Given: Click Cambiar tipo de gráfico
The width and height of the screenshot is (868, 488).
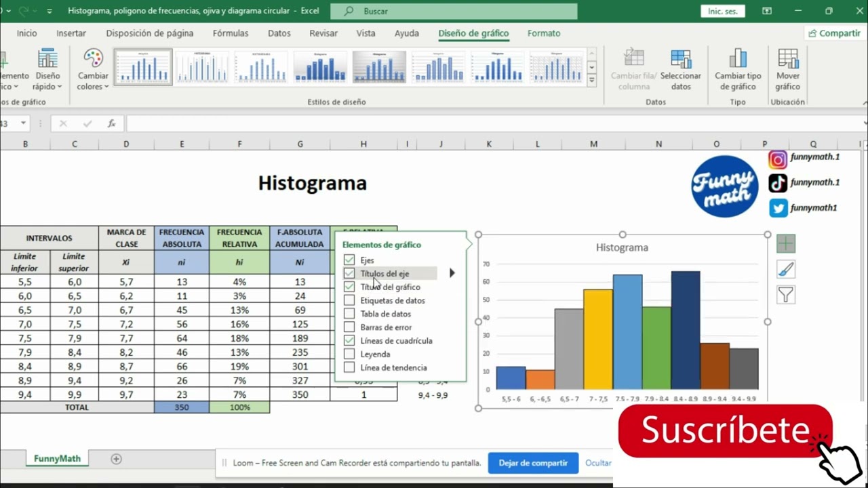Looking at the screenshot, I should click(x=738, y=69).
